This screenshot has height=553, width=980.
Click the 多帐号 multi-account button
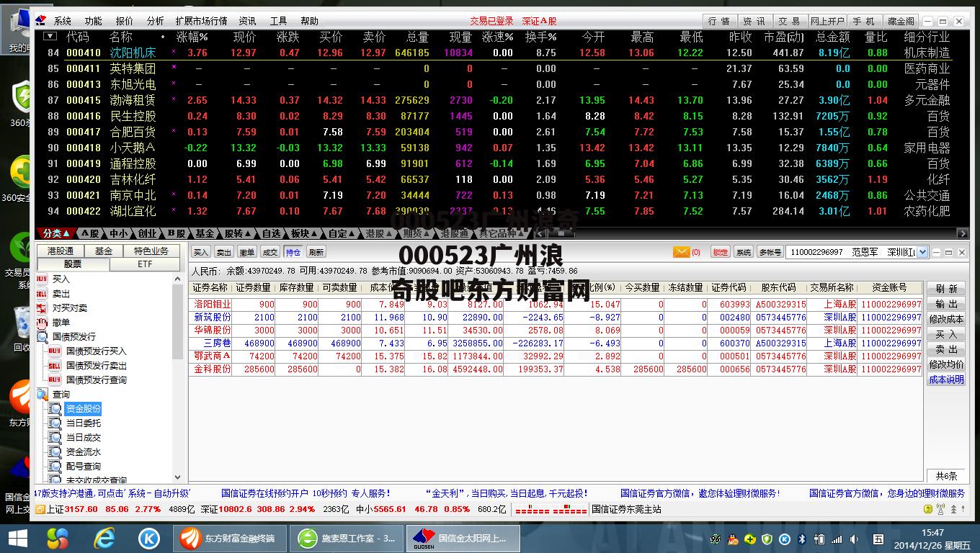pyautogui.click(x=770, y=252)
